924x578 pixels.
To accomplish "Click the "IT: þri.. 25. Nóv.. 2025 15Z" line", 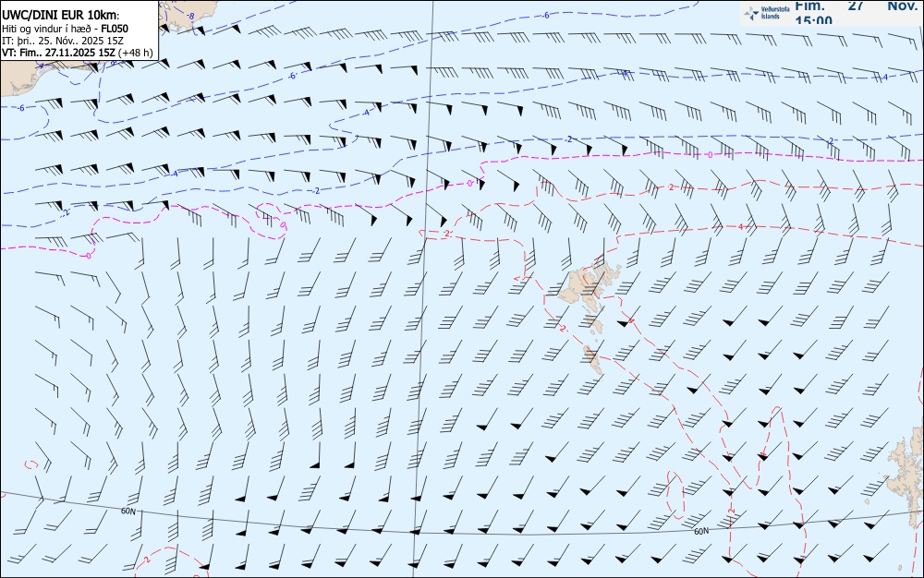I will [x=63, y=41].
